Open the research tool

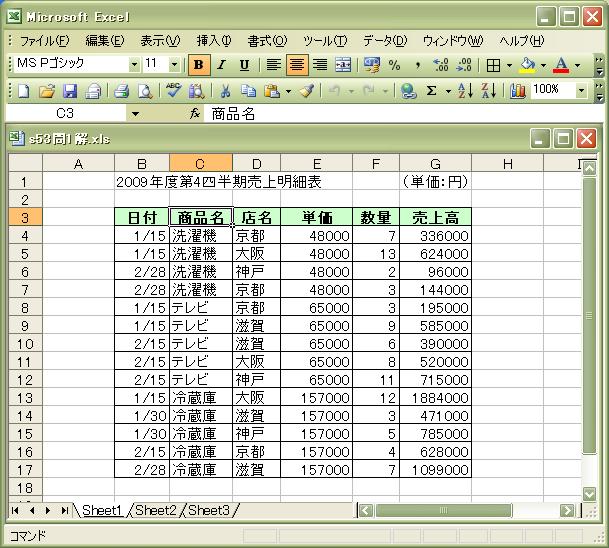click(x=197, y=91)
